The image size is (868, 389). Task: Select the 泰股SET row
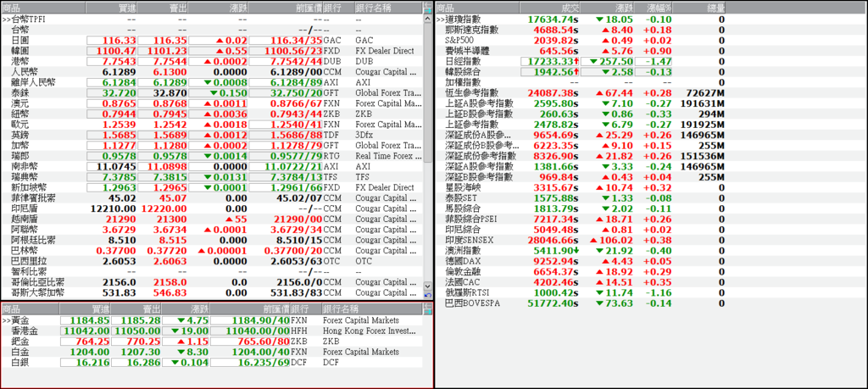[581, 197]
